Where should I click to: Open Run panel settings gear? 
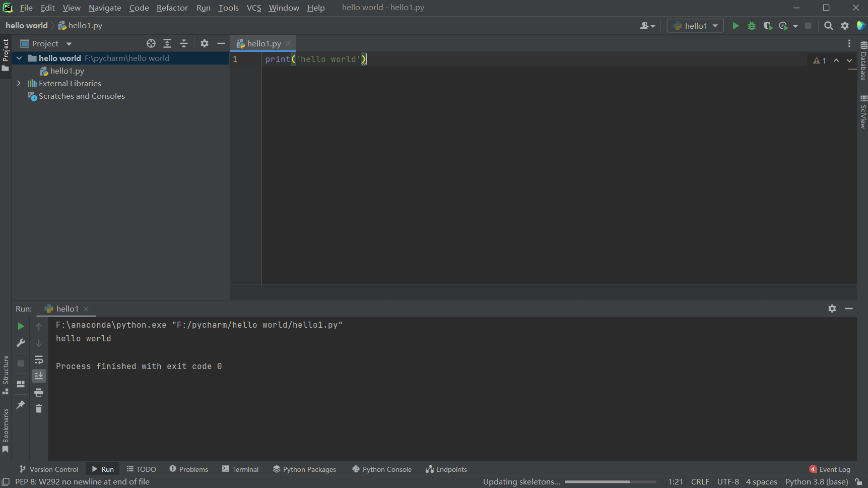(x=832, y=309)
